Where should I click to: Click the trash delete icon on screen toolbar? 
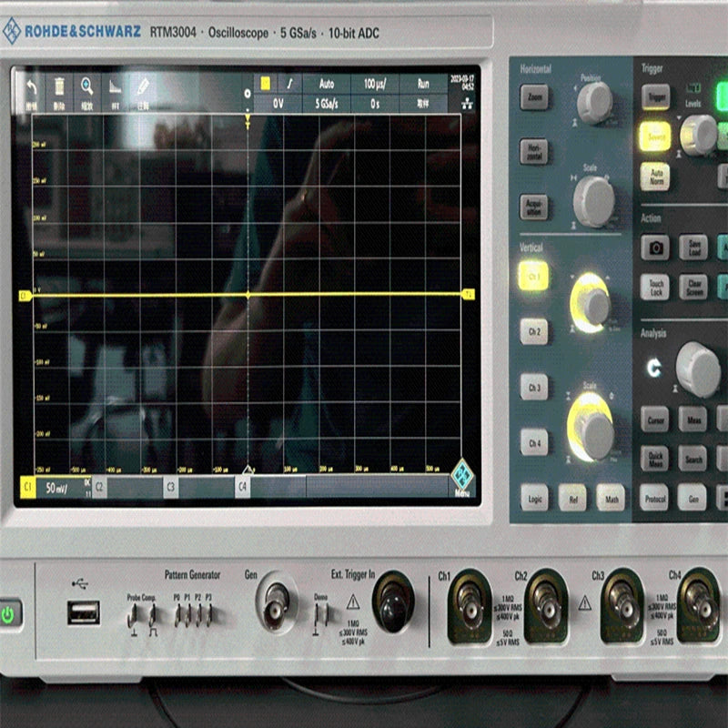61,84
